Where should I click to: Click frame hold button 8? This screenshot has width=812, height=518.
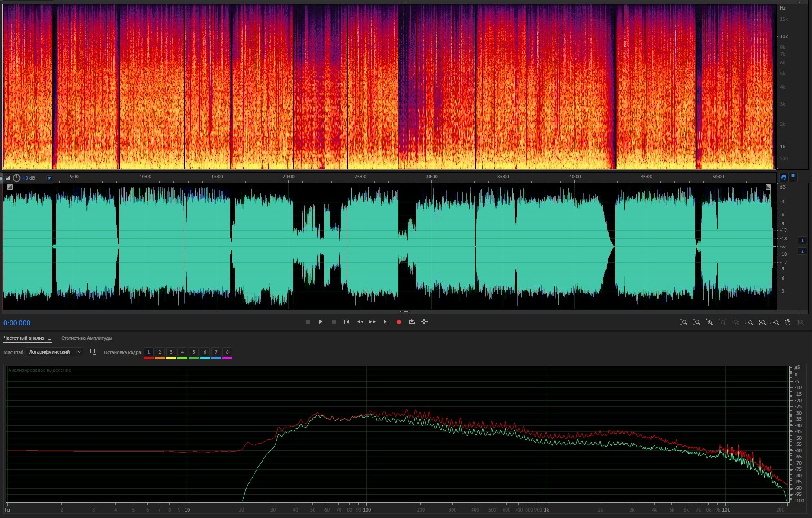[x=227, y=352]
